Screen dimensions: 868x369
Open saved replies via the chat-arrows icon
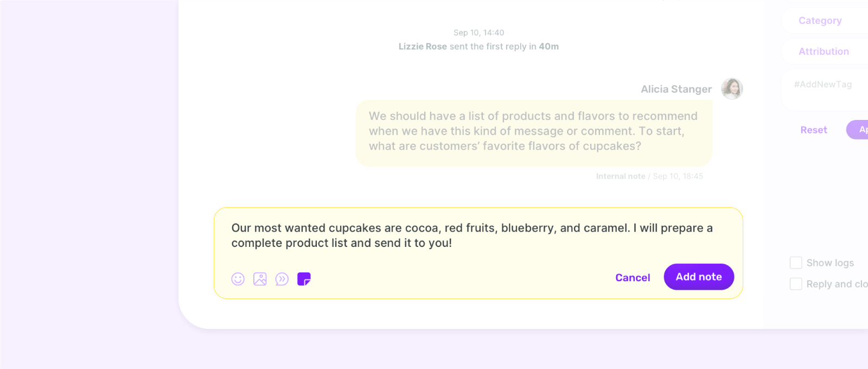point(282,279)
